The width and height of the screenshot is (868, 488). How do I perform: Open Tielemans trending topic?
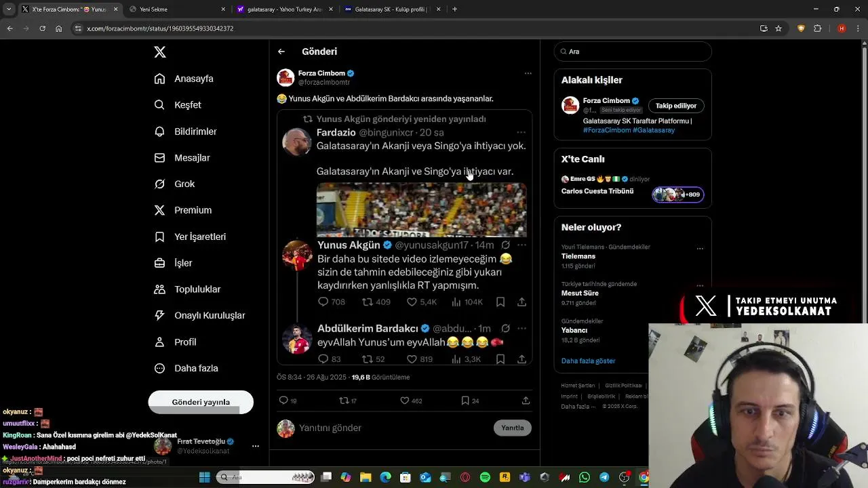578,256
